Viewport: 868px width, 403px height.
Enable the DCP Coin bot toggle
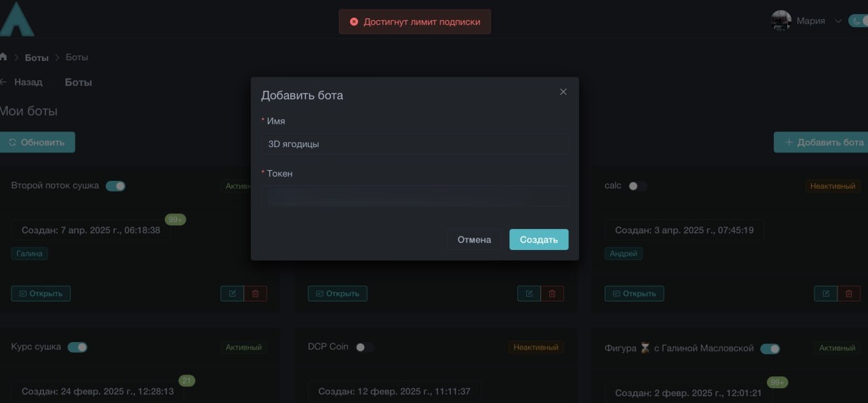[364, 346]
